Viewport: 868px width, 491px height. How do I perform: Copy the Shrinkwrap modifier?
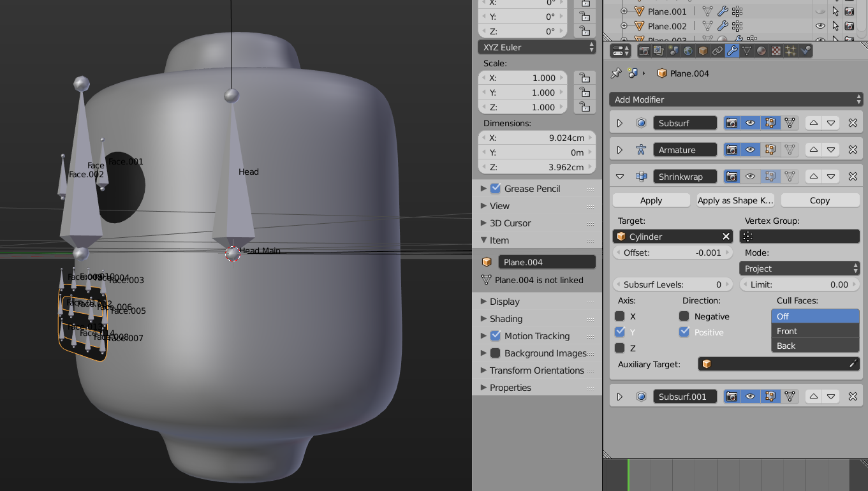coord(820,200)
